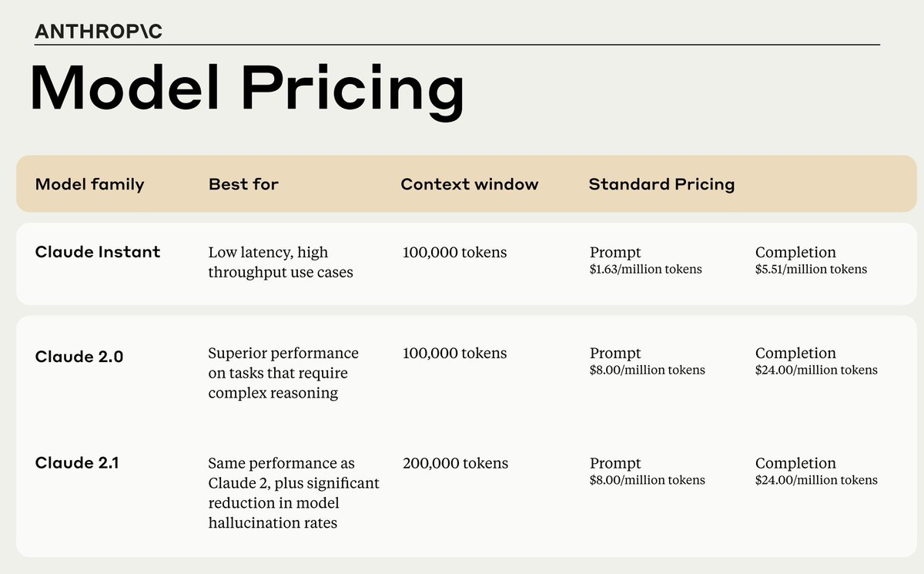Click Claude Instant's 100,000 tokens value
Screen dimensions: 924x574
(454, 252)
